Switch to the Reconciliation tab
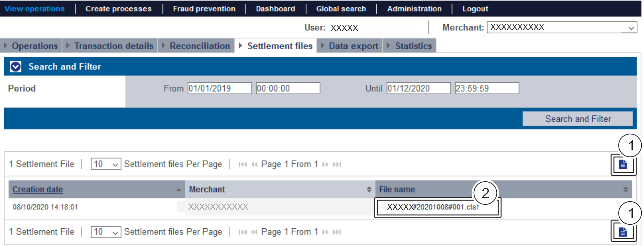Image resolution: width=644 pixels, height=246 pixels. pyautogui.click(x=199, y=46)
